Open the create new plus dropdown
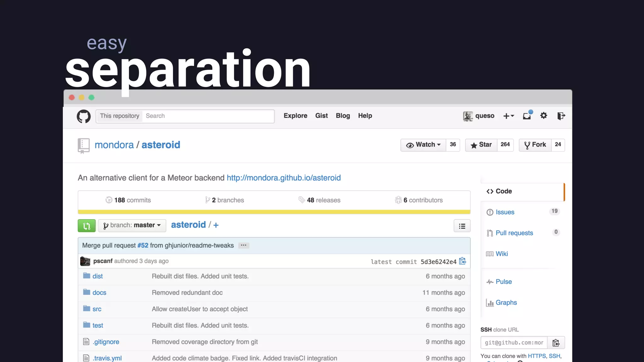 [x=508, y=116]
